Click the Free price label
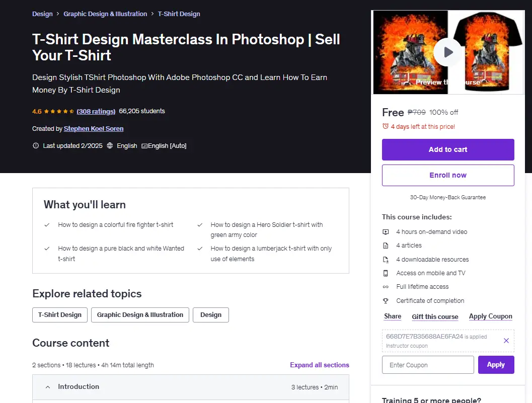 (x=393, y=112)
